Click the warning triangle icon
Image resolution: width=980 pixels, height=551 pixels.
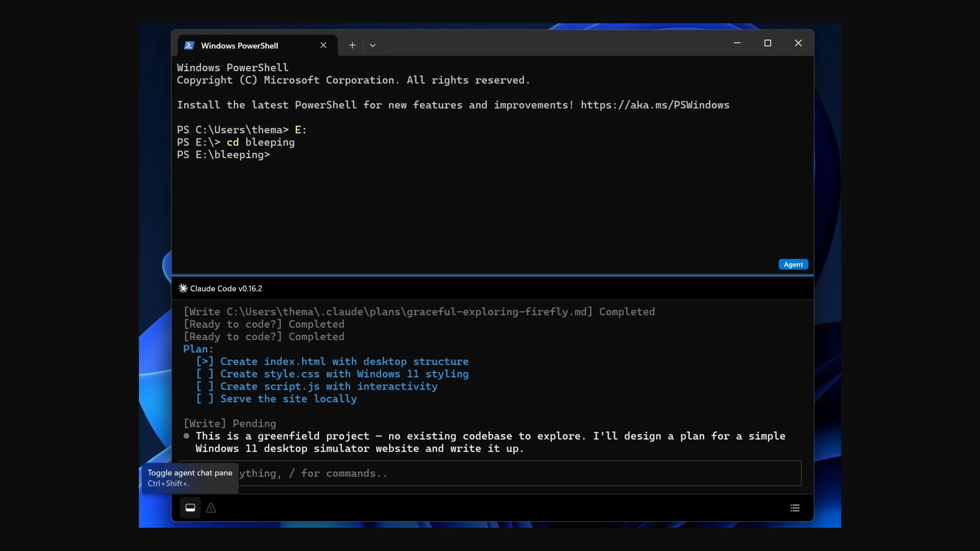[211, 508]
